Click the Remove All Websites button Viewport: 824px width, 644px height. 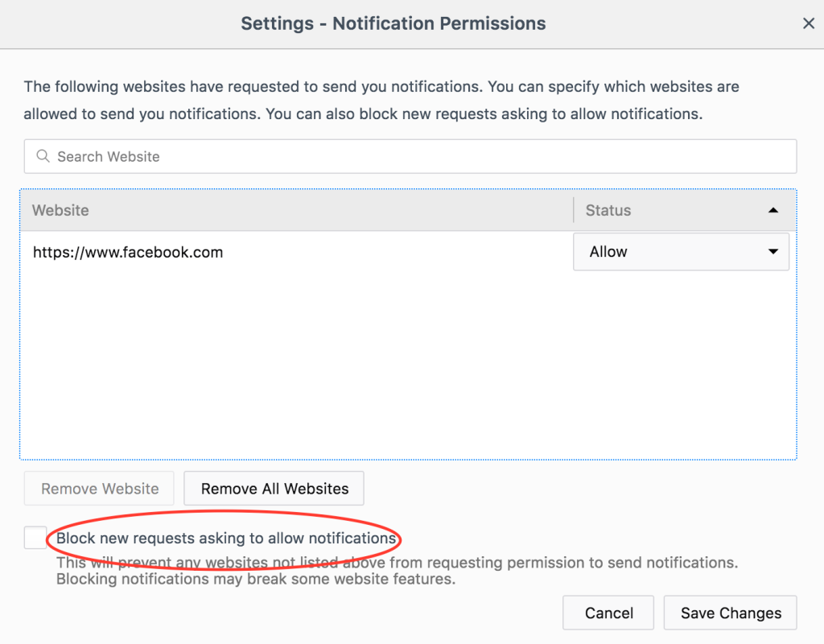[x=274, y=488]
